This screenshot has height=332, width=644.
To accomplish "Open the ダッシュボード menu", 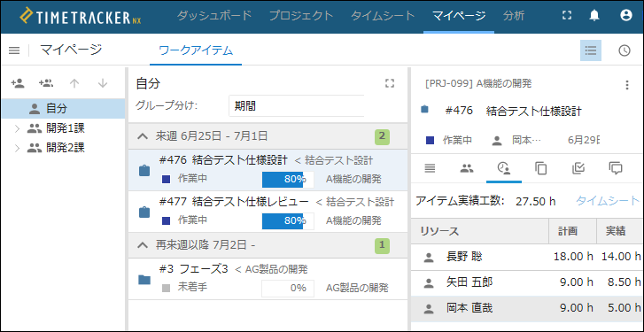I will pos(214,16).
